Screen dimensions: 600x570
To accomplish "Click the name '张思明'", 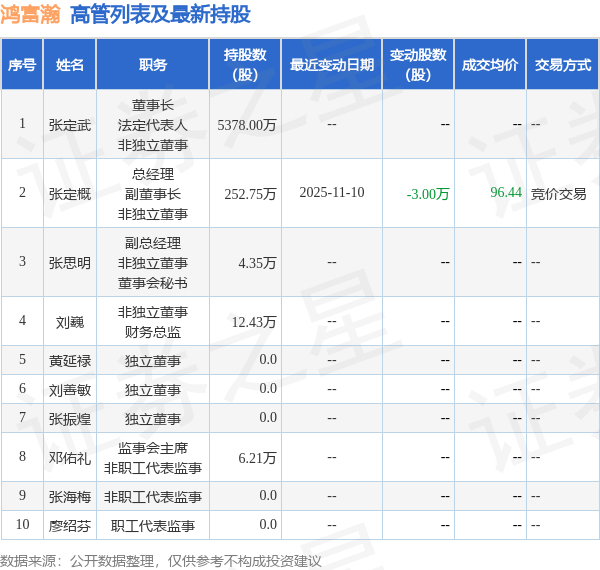I will (70, 263).
